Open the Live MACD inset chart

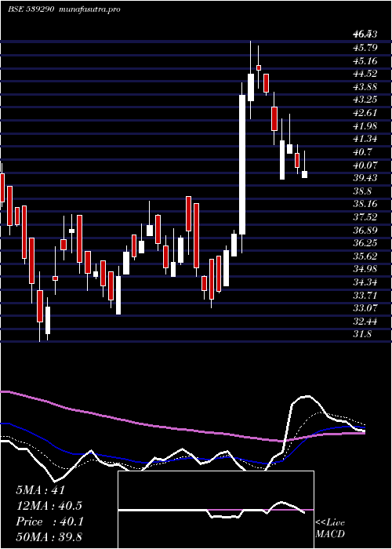(216, 510)
